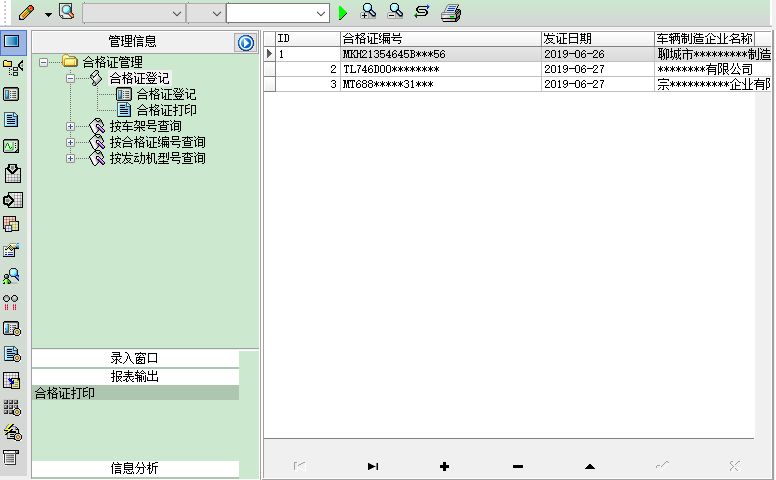
Task: Click the row selector for record 2
Action: pyautogui.click(x=270, y=69)
